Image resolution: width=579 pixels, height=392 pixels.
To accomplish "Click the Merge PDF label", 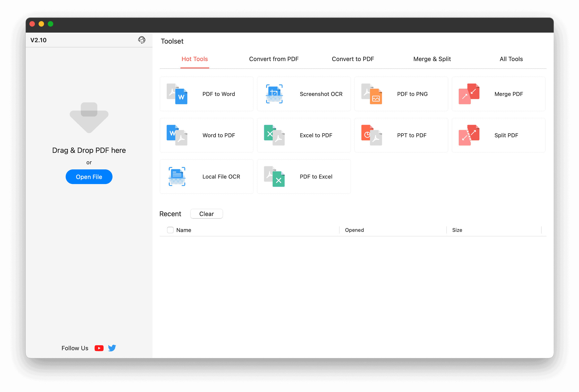I will tap(509, 94).
